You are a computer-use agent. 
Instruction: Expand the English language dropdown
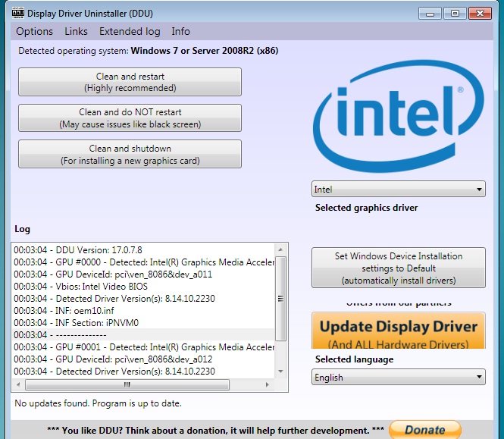pyautogui.click(x=398, y=377)
